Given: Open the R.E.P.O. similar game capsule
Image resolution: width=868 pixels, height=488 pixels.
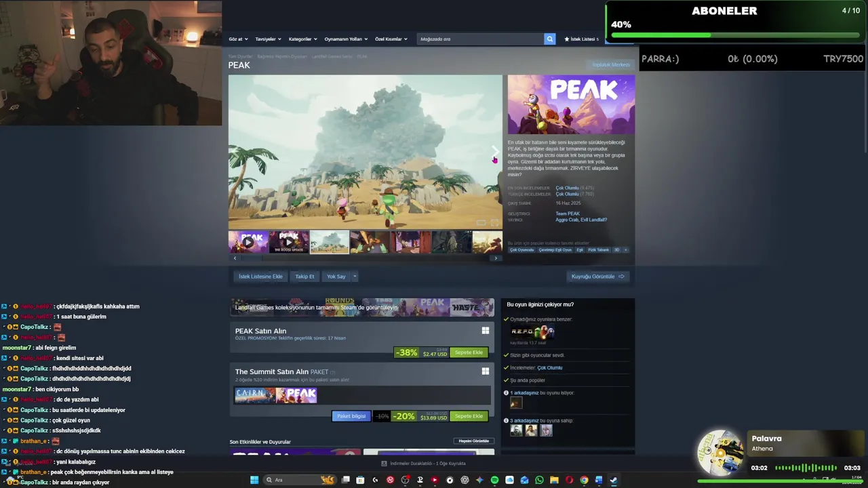Looking at the screenshot, I should 532,331.
